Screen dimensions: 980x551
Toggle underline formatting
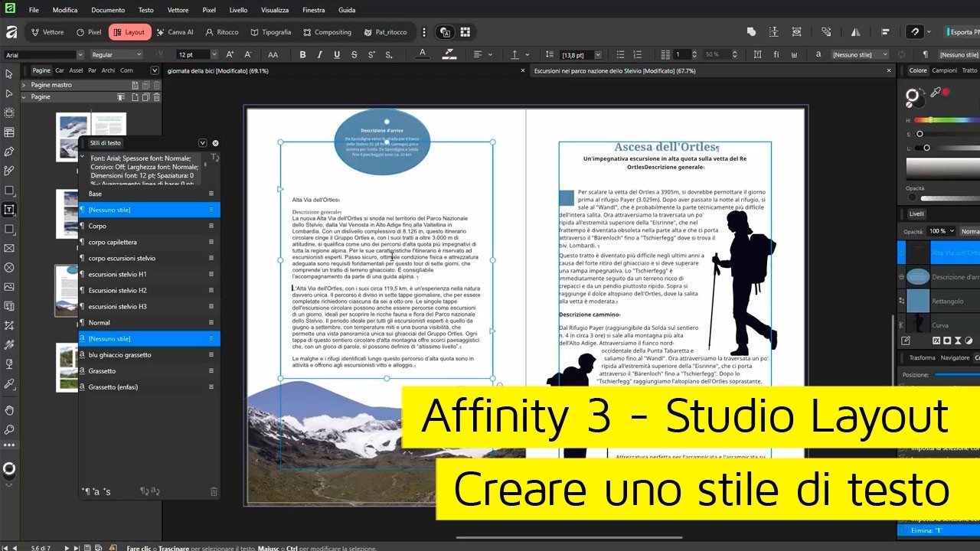(x=338, y=55)
